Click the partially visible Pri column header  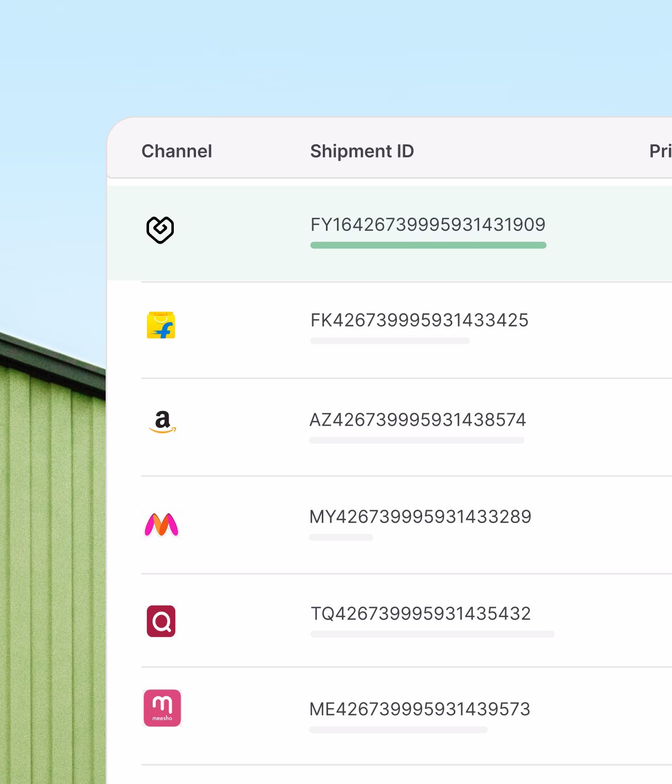click(x=659, y=151)
